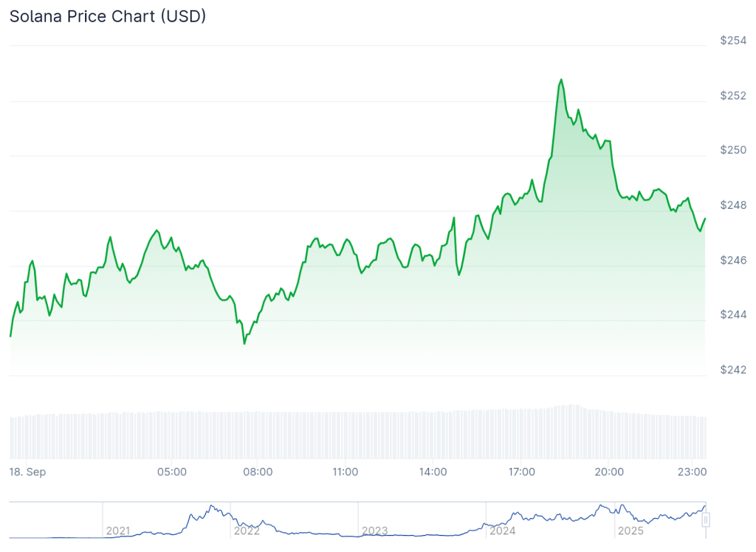Click the 2023 label in the navigator
Image resolution: width=756 pixels, height=552 pixels.
tap(374, 531)
